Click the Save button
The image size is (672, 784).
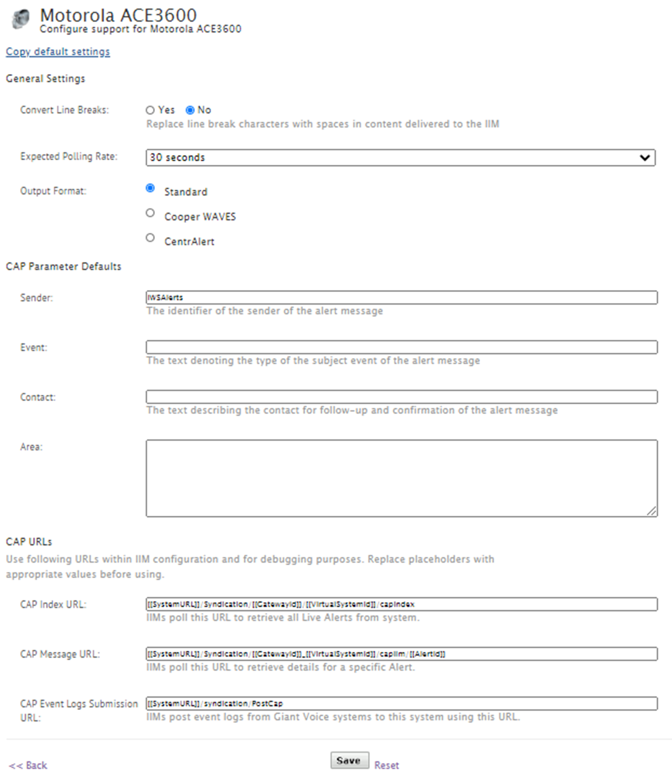tap(349, 760)
